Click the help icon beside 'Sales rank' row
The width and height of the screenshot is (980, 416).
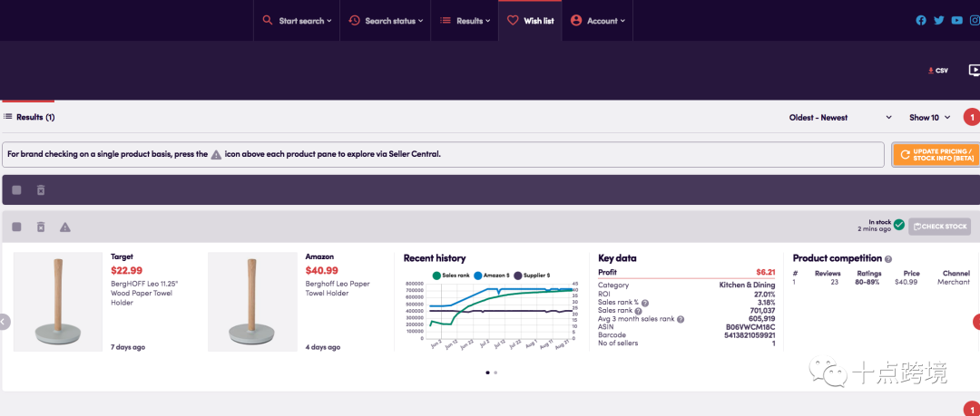[x=638, y=311]
